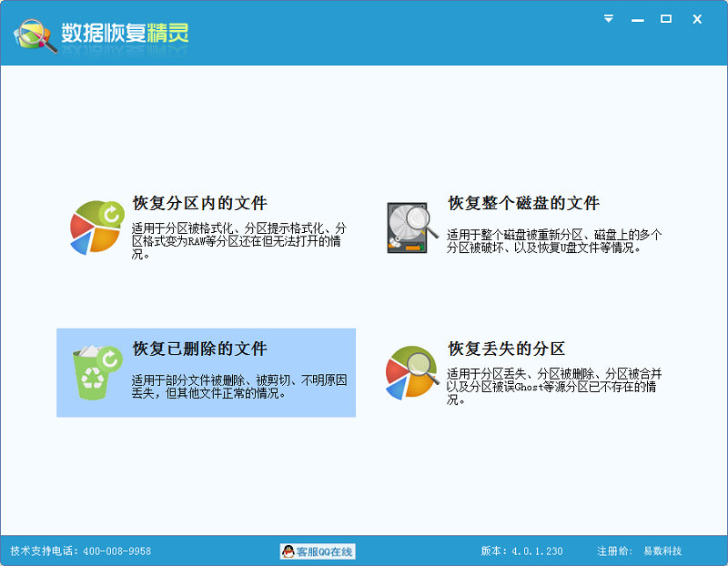This screenshot has height=566, width=728.
Task: Click description starting 适用于分区丢失
Action: point(554,387)
